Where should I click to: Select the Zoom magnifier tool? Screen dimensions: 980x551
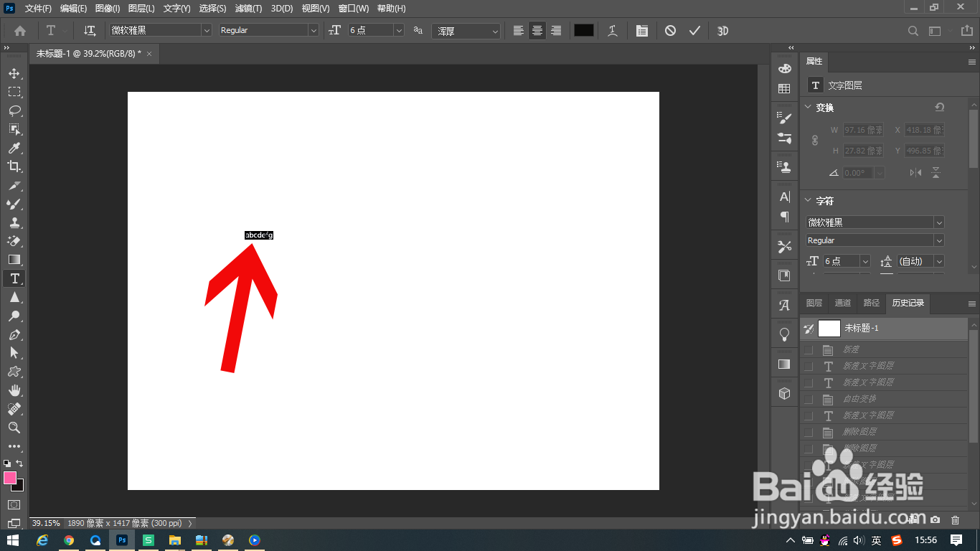point(14,428)
